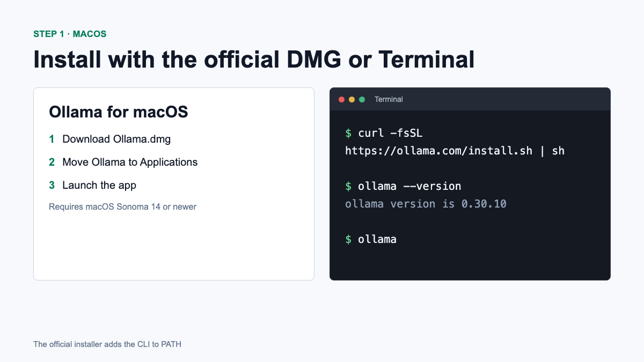Image resolution: width=644 pixels, height=362 pixels.
Task: Click the 'curl -fsSL' command line
Action: tap(384, 133)
